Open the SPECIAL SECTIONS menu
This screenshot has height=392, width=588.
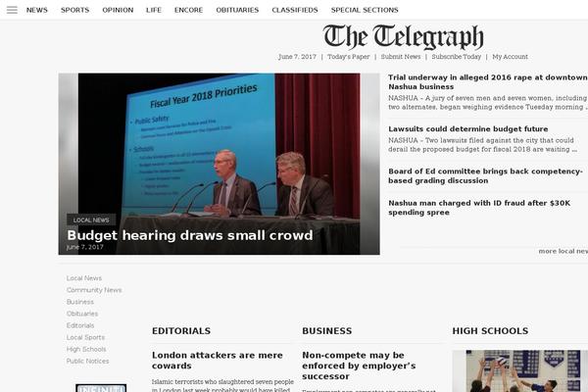pyautogui.click(x=365, y=10)
